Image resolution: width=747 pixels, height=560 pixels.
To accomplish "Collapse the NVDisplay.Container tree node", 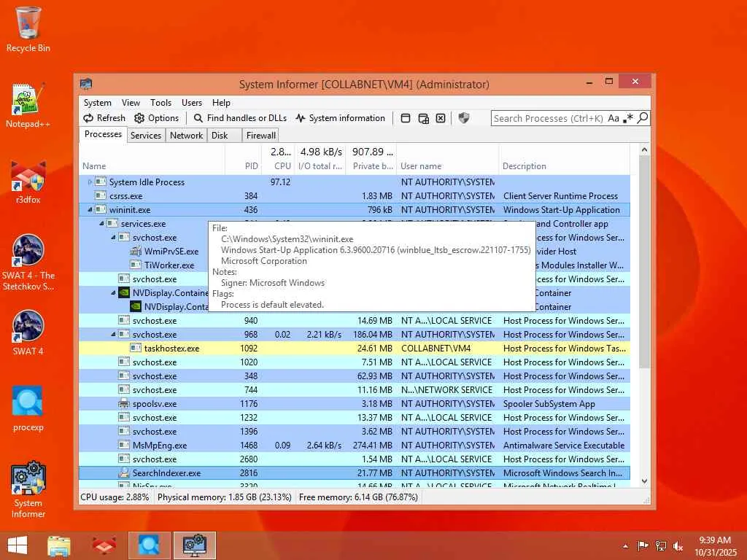I will pyautogui.click(x=113, y=293).
